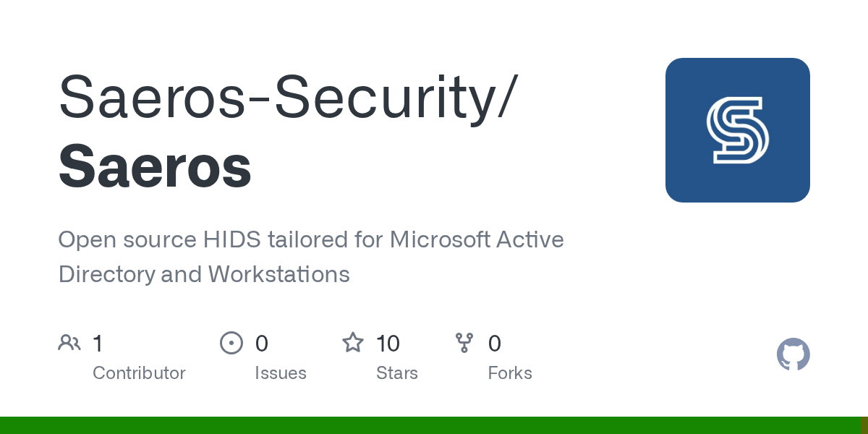Click the star count number 10
Viewport: 868px width, 434px height.
point(388,343)
